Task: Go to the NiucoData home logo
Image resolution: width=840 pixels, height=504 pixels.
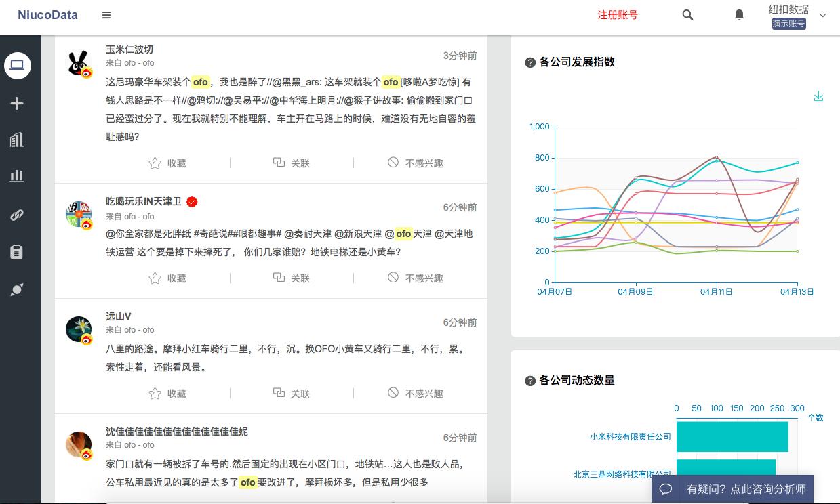Action: [47, 15]
